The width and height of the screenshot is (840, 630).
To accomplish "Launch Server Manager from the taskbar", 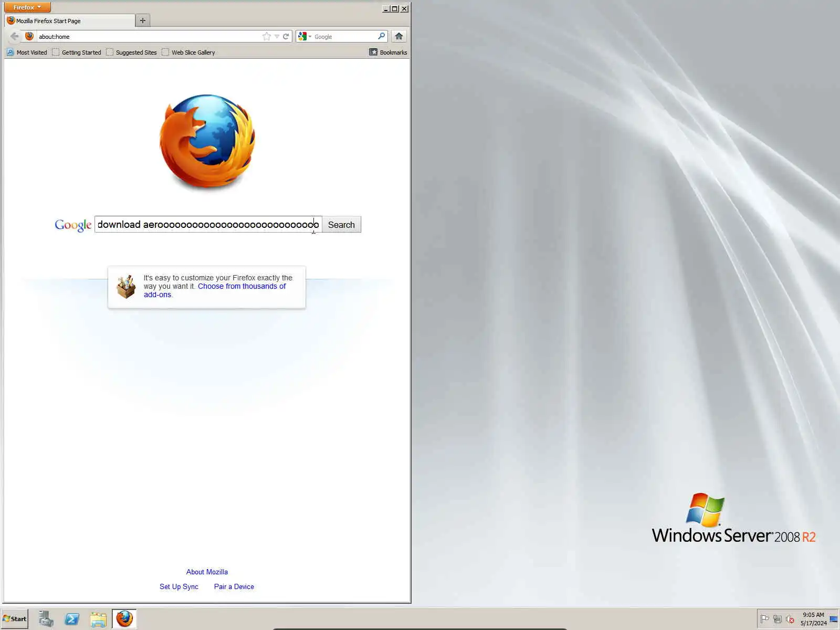I will [x=46, y=619].
